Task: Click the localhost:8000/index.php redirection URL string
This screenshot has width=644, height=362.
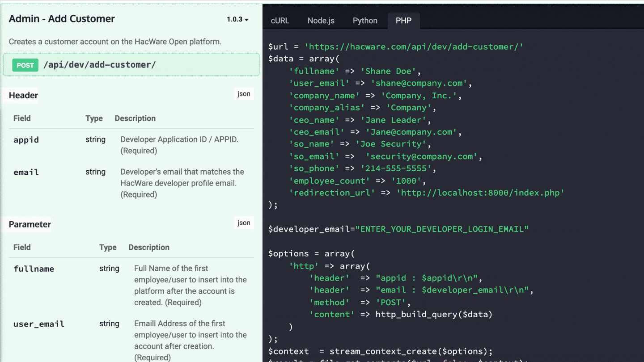Action: [x=480, y=193]
